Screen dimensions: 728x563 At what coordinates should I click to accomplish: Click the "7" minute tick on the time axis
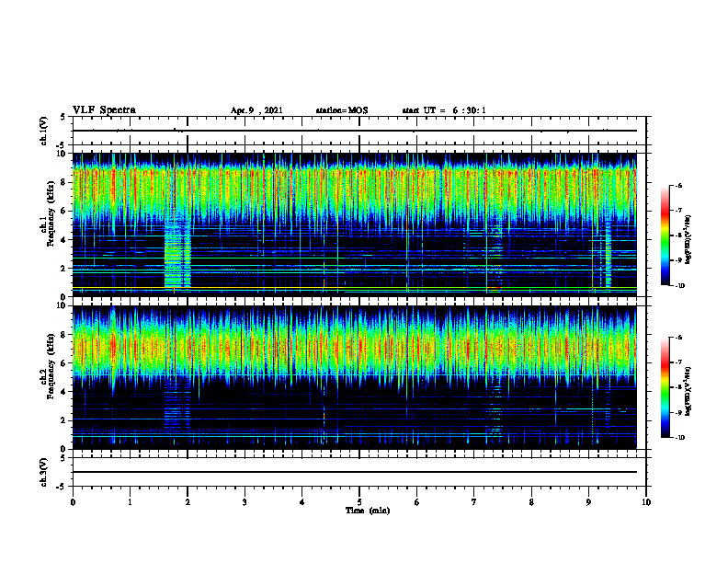[x=474, y=502]
